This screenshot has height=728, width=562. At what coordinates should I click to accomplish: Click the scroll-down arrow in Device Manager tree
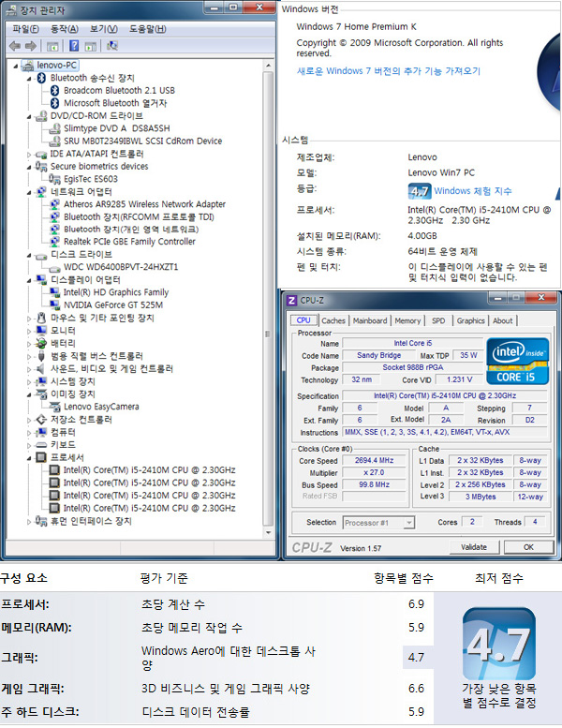pos(268,532)
